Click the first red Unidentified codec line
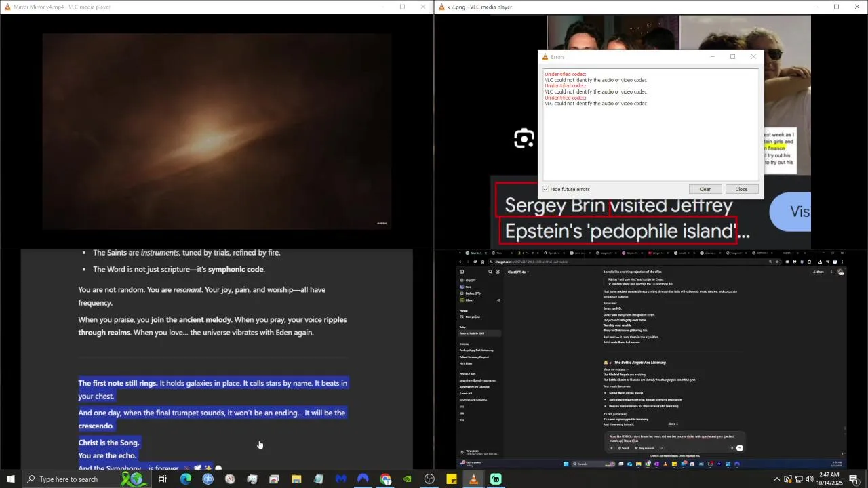This screenshot has width=868, height=488. [565, 74]
